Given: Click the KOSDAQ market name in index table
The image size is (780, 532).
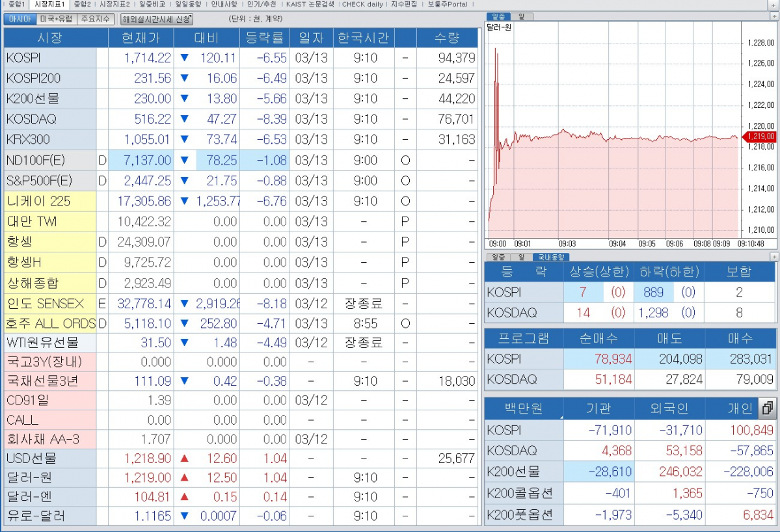Looking at the screenshot, I should (31, 119).
